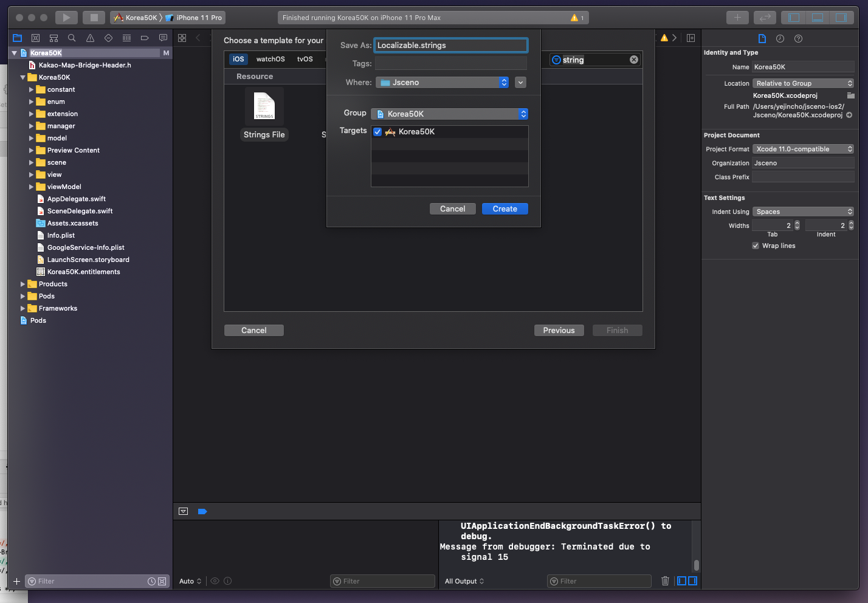
Task: Toggle the Korea50K target checkbox
Action: coord(377,132)
